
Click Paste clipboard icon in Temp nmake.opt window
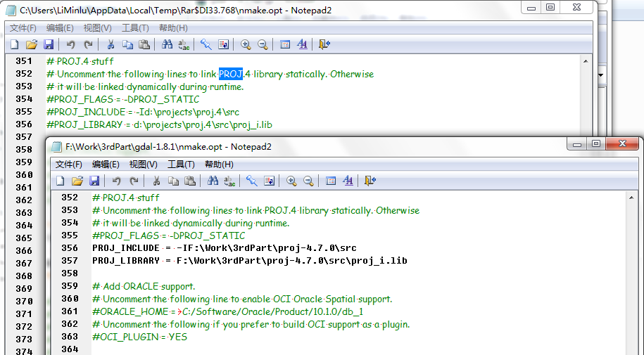pos(144,44)
